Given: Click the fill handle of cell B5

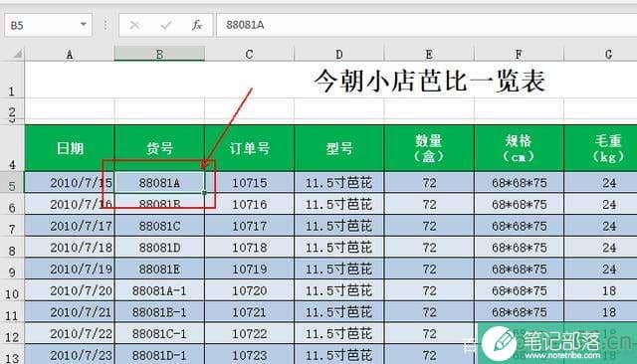Looking at the screenshot, I should click(x=204, y=193).
